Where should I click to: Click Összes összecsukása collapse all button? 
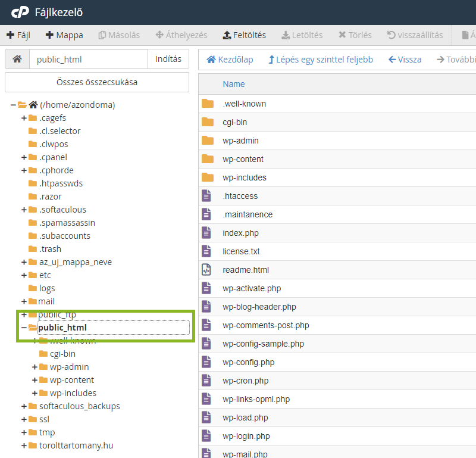(x=97, y=82)
